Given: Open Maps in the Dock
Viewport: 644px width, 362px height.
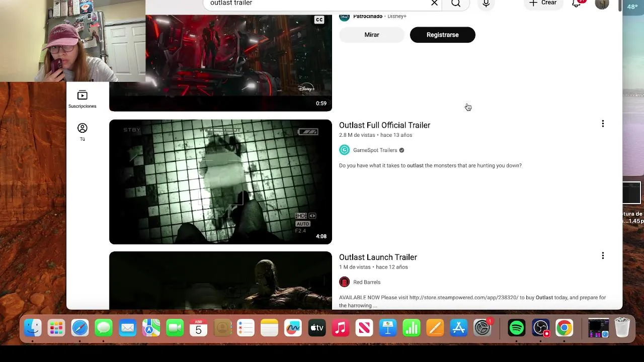Looking at the screenshot, I should pos(151,328).
